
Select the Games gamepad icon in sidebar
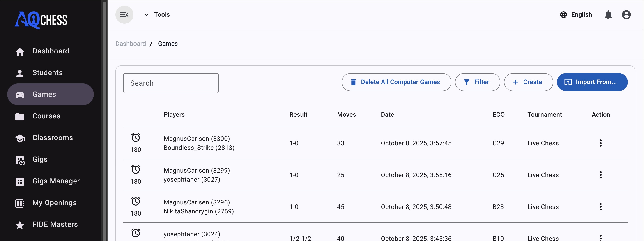[20, 95]
